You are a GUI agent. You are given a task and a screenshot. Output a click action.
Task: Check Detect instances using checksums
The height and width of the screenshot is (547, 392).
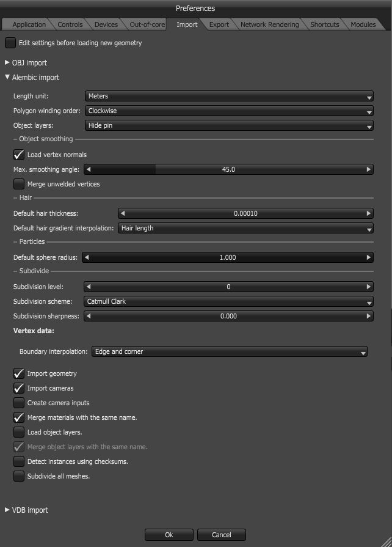(x=18, y=461)
